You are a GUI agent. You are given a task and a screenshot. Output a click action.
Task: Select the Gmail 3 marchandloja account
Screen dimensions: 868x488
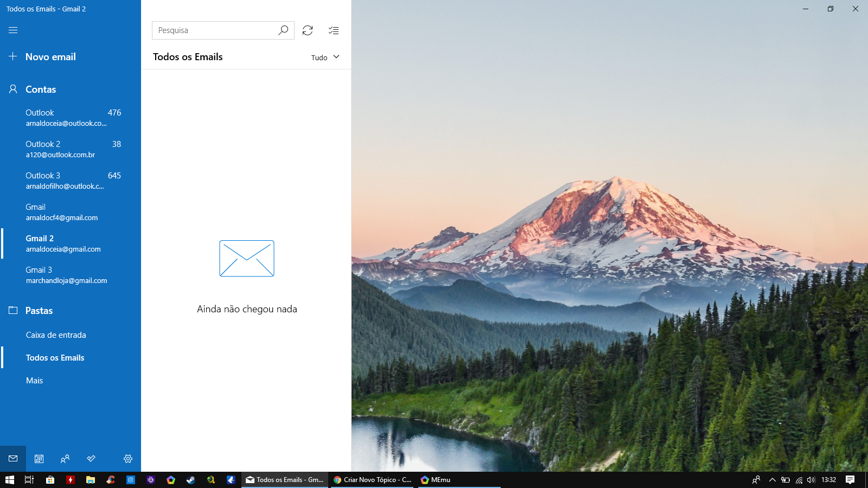click(x=71, y=275)
